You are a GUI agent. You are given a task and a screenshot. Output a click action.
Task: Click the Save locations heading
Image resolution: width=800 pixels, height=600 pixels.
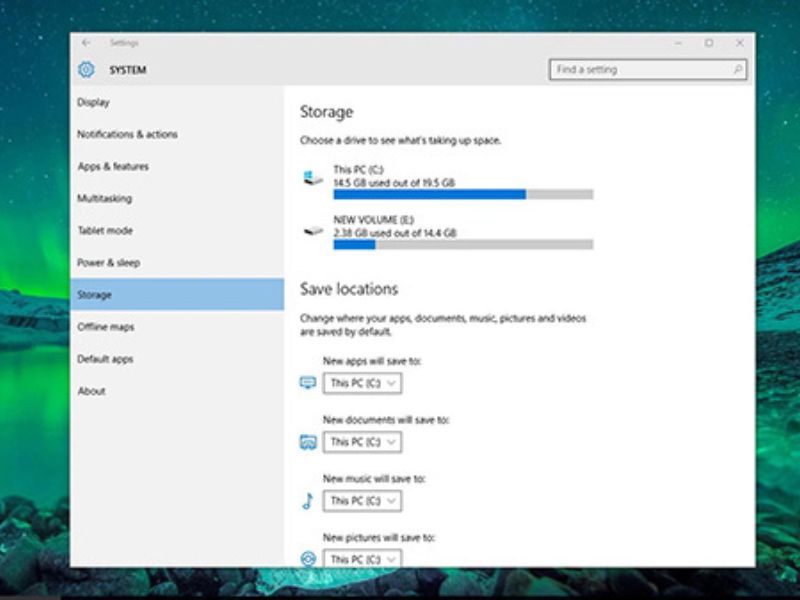pyautogui.click(x=349, y=289)
